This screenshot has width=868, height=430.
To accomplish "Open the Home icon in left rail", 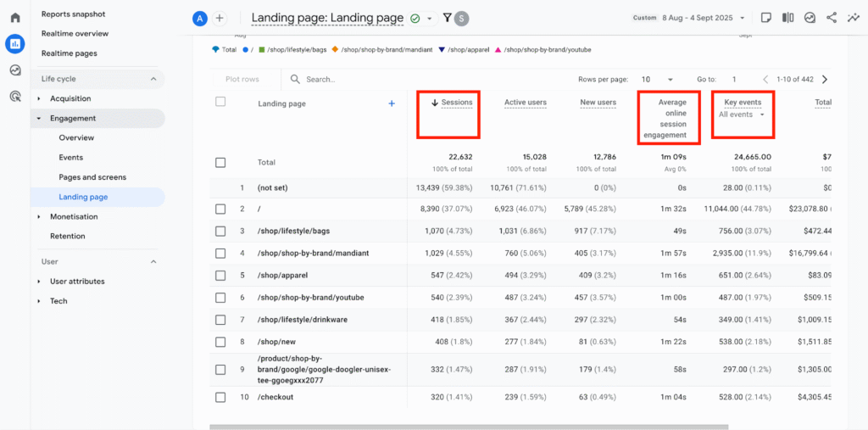I will (15, 18).
